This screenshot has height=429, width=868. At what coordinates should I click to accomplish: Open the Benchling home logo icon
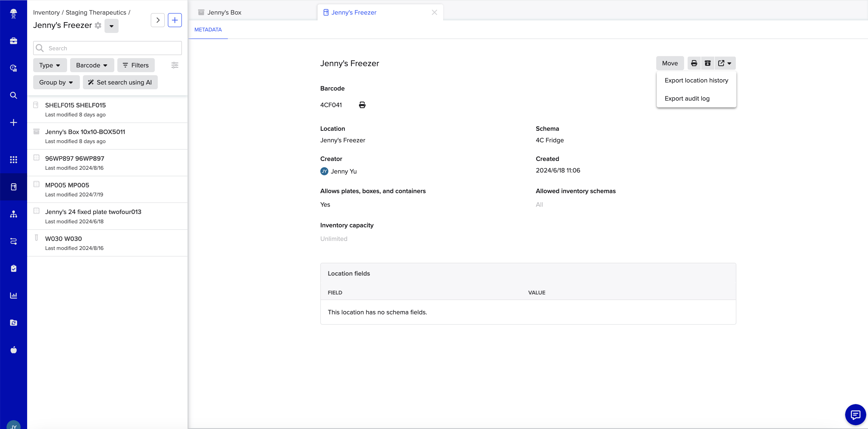click(x=14, y=14)
